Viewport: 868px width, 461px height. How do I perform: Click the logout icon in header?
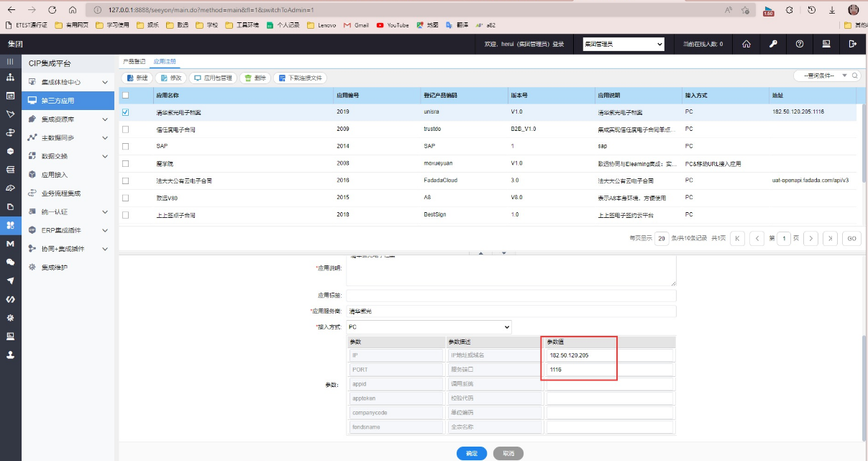[853, 44]
